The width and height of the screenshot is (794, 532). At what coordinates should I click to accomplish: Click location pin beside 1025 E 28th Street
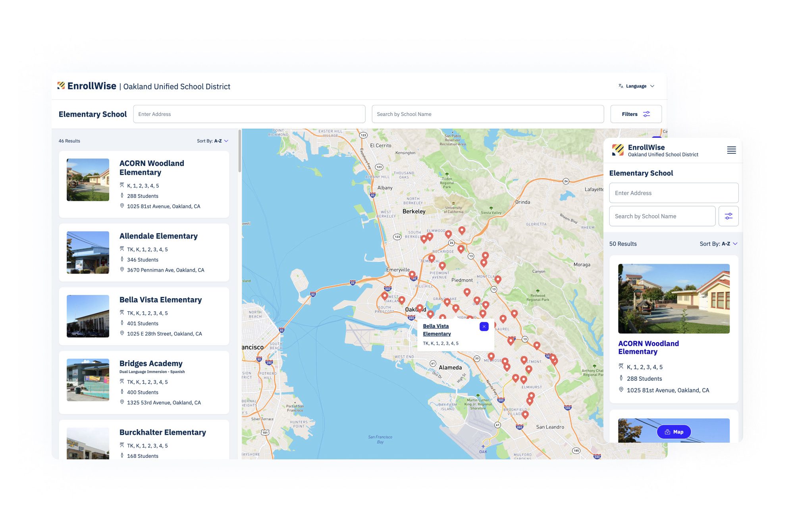coord(122,333)
